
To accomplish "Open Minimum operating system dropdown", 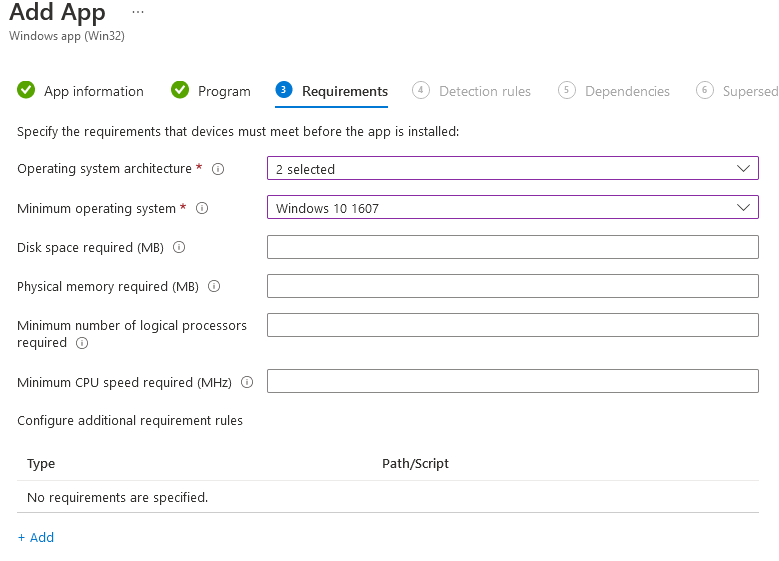I will (513, 207).
